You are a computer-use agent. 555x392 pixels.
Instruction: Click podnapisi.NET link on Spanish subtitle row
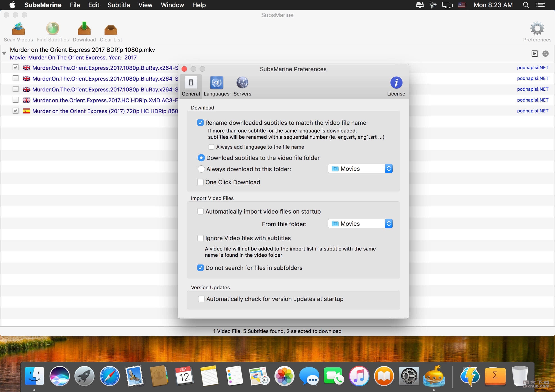pyautogui.click(x=532, y=111)
